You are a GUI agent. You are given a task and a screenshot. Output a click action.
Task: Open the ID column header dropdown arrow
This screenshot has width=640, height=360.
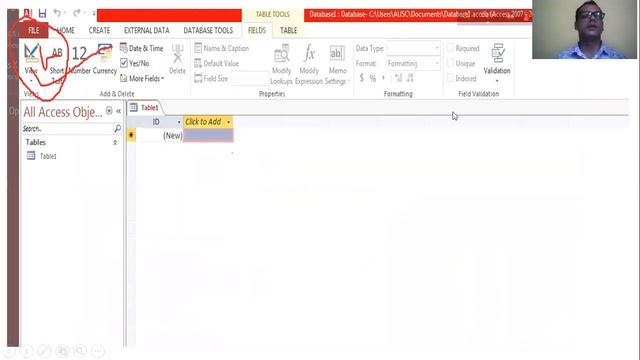179,122
